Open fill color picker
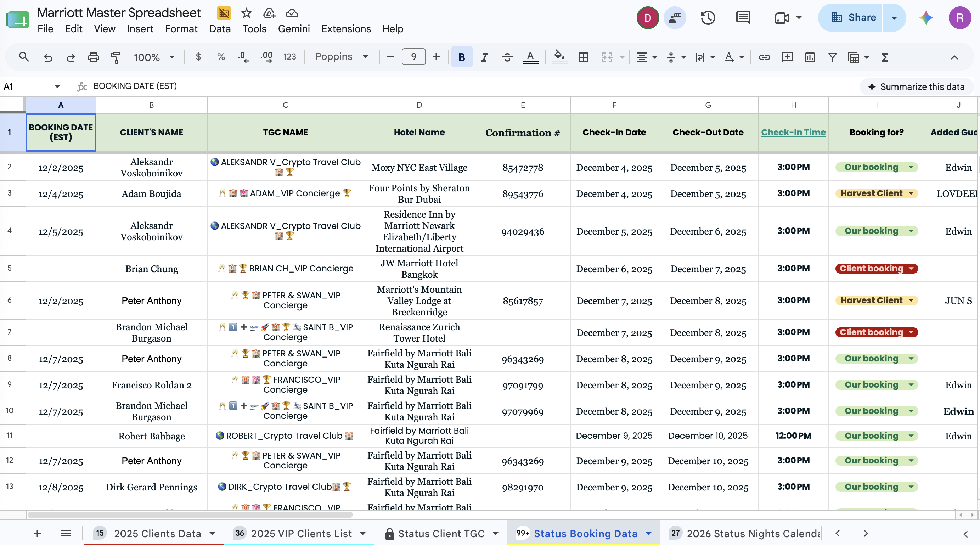980x545 pixels. pos(559,57)
